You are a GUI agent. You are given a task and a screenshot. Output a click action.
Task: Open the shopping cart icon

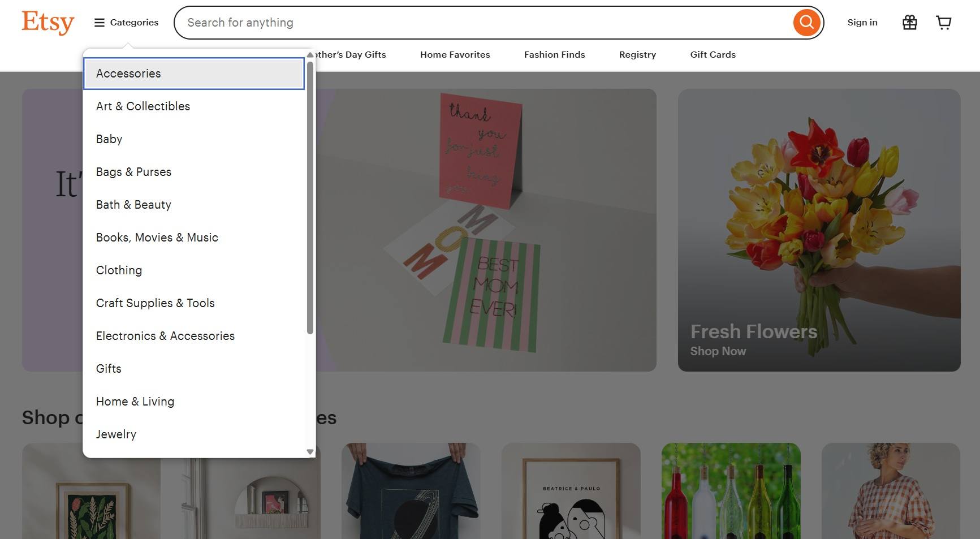[944, 23]
